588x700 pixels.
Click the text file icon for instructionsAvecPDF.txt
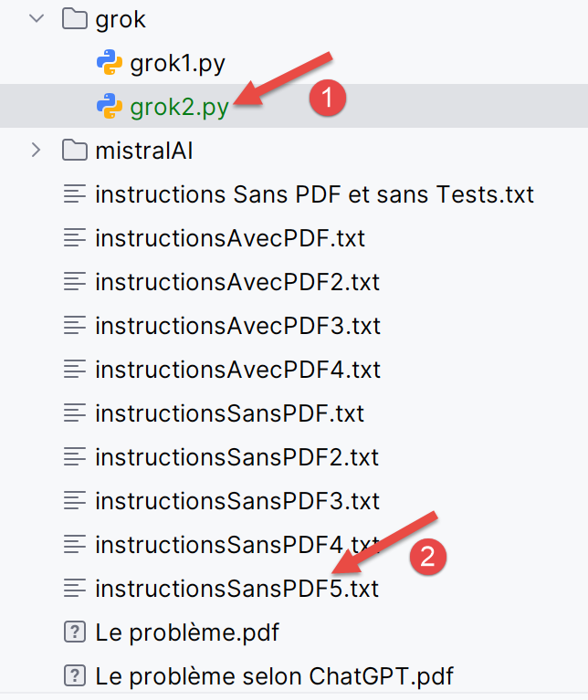(75, 238)
